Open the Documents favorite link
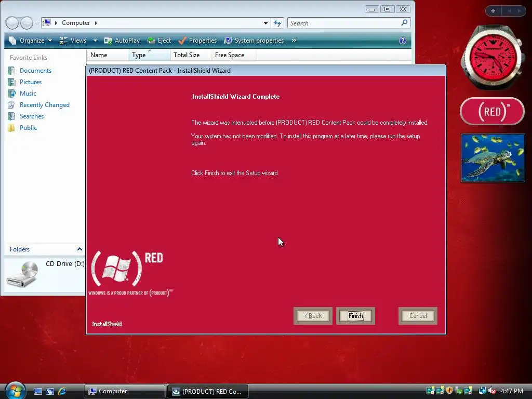Viewport: 532px width, 399px height. tap(36, 71)
